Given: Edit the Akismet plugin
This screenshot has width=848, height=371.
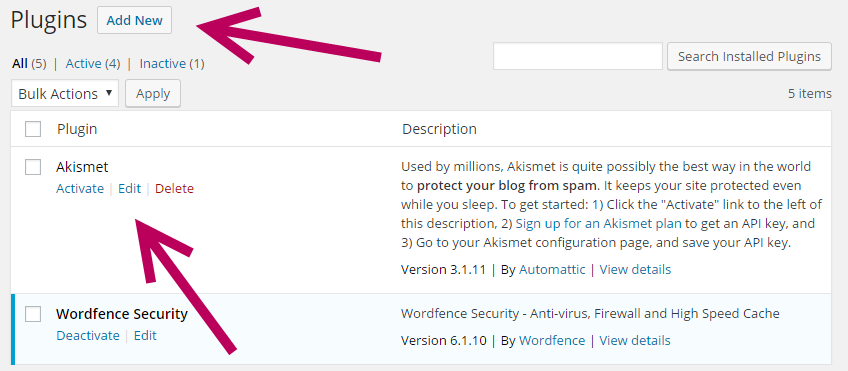Looking at the screenshot, I should pyautogui.click(x=129, y=189).
